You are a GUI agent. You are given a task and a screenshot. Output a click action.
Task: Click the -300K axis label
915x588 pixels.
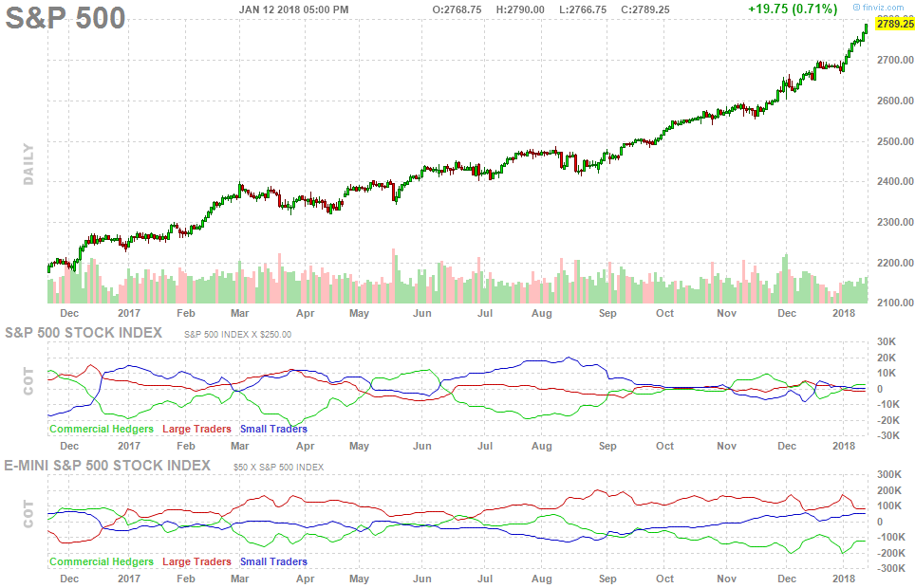click(x=891, y=569)
